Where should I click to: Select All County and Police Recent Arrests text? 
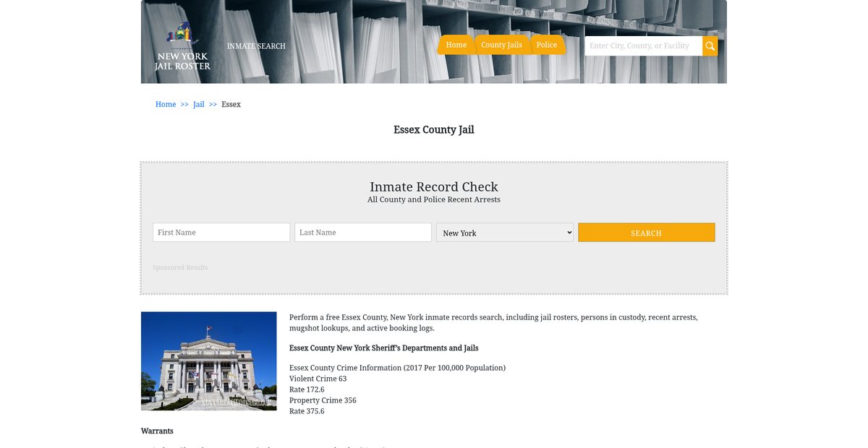coord(434,199)
